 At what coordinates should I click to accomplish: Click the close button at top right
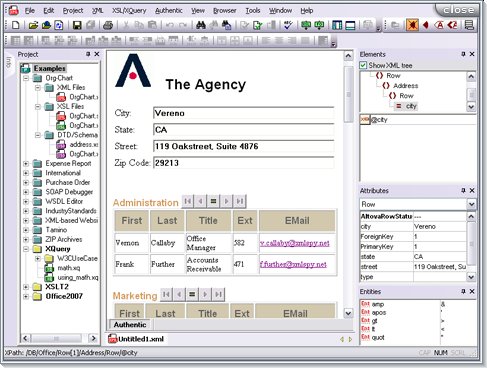pos(458,10)
